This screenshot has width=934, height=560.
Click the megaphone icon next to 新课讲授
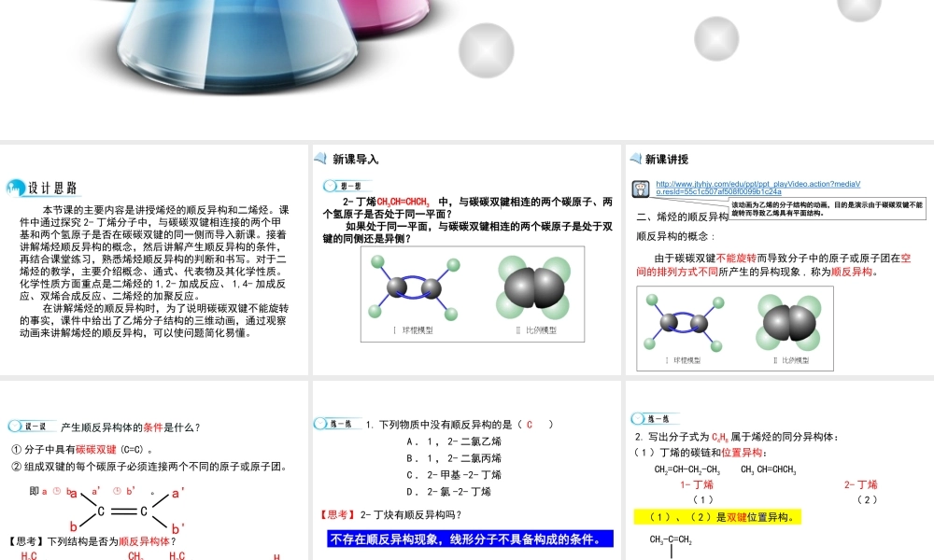tap(635, 159)
